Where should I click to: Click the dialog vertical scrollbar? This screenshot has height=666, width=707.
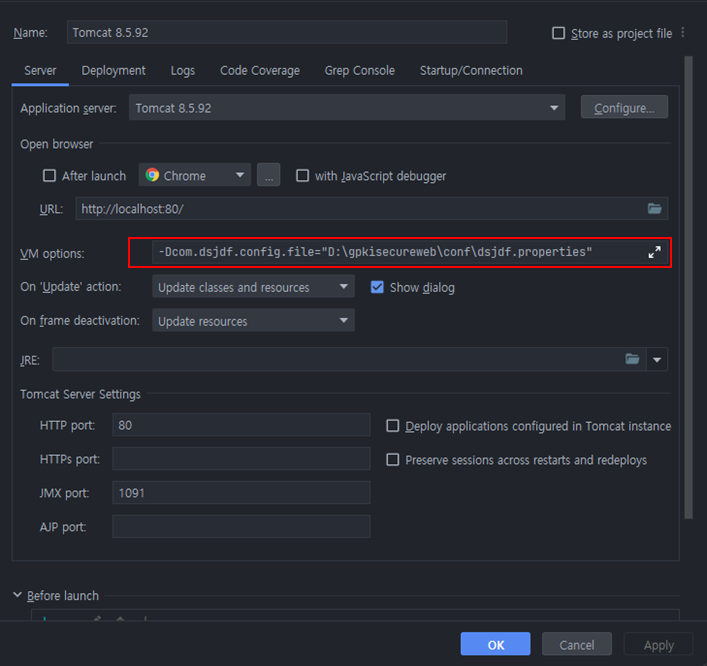coord(688,287)
